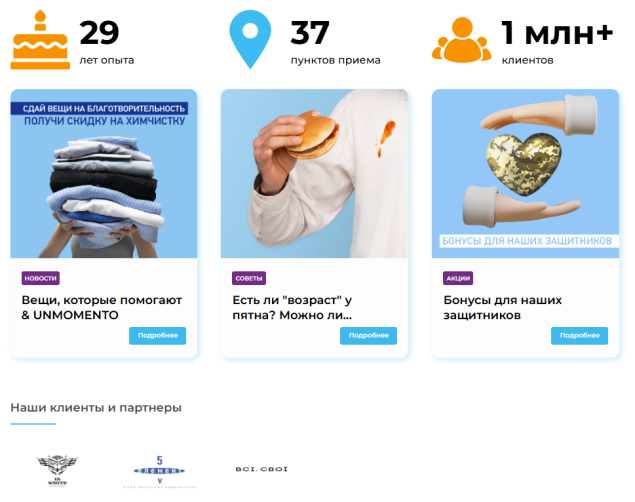Image resolution: width=635 pixels, height=502 pixels.
Task: Open the burger and stained shirt image
Action: tap(315, 174)
